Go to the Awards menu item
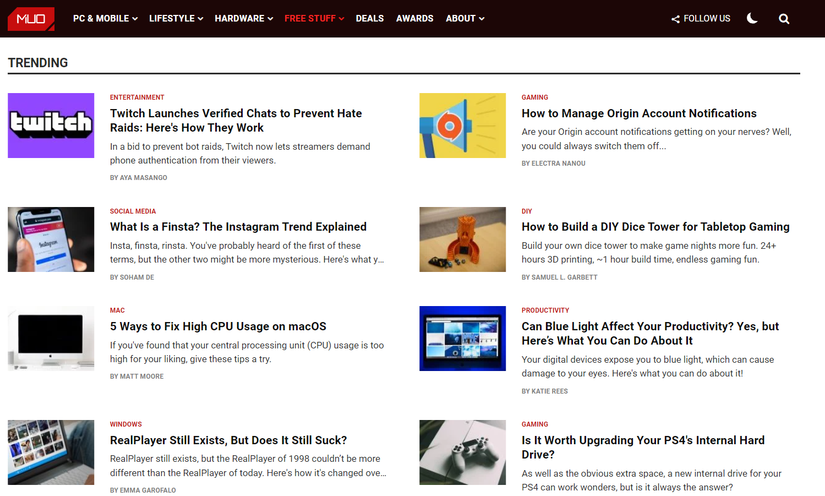The image size is (825, 496). coord(415,18)
